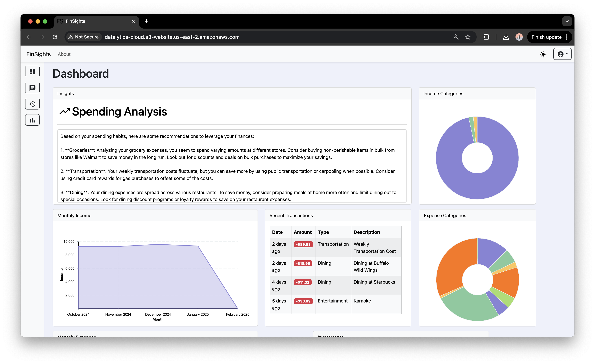The width and height of the screenshot is (595, 364).
Task: Open the About navigation link
Action: coord(64,54)
